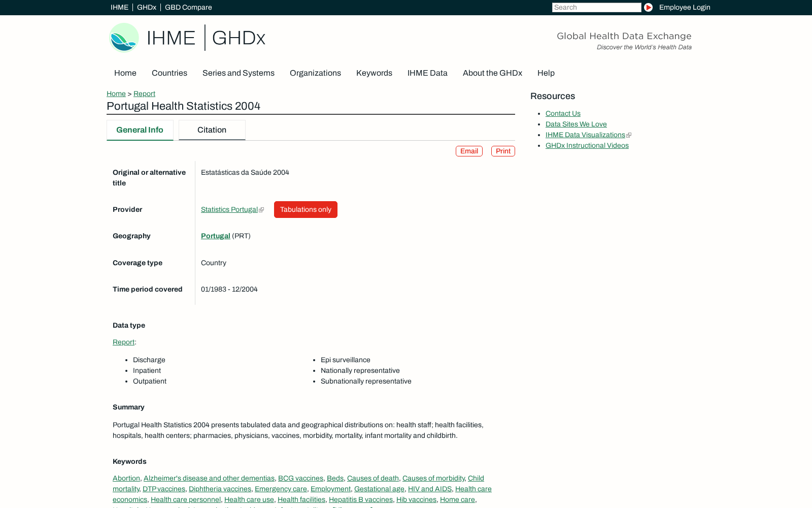
Task: Click the GHDx logo text in header
Action: click(239, 38)
